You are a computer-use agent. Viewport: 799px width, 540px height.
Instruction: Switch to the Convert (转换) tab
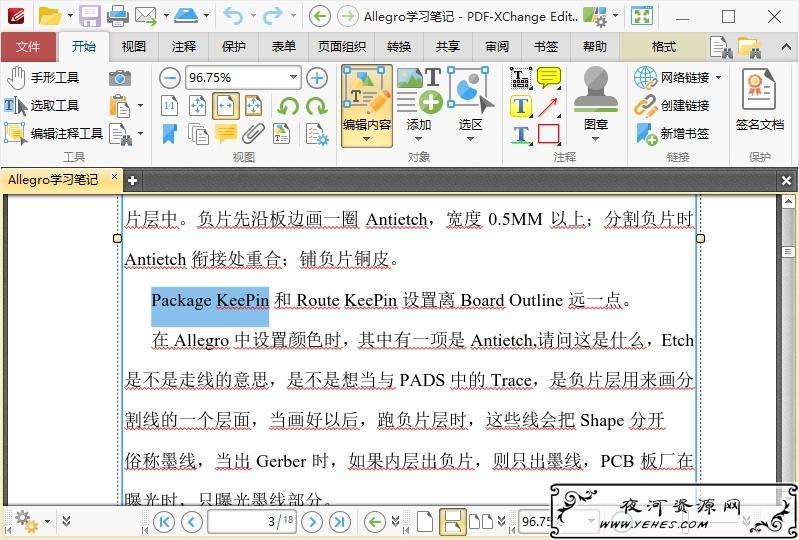coord(398,47)
